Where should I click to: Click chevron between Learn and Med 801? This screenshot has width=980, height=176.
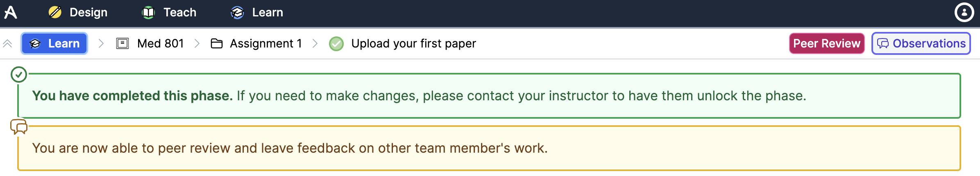(x=101, y=43)
